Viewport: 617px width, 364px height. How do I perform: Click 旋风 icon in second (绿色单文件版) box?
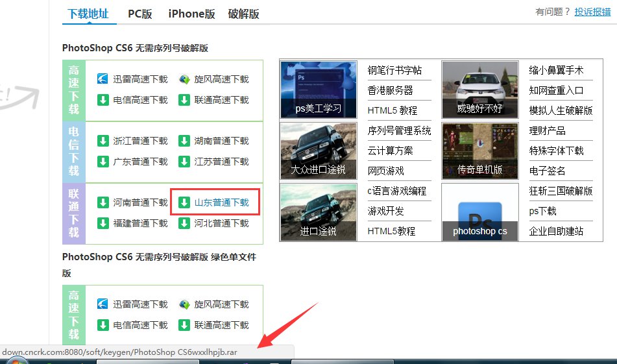tap(184, 304)
